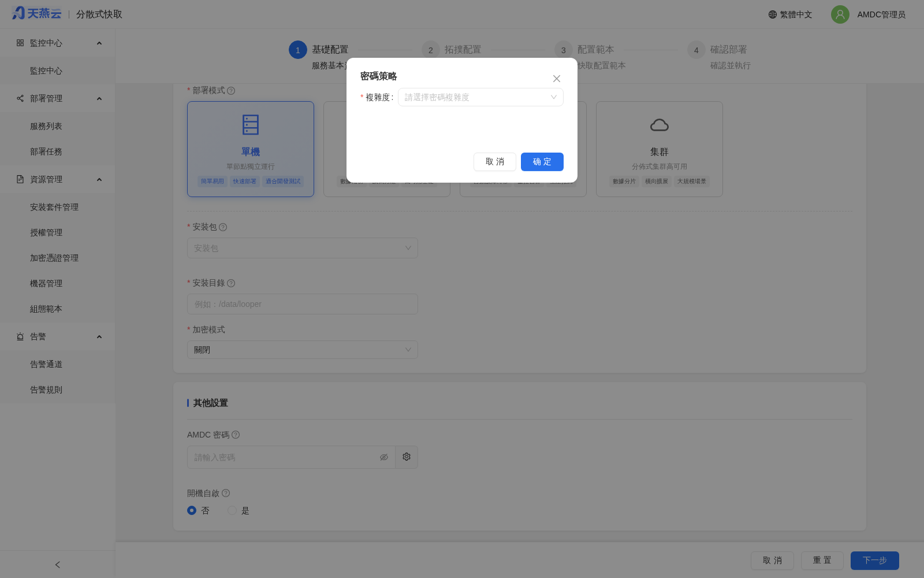The image size is (924, 578).
Task: Open password policy gear icon
Action: pos(407,457)
